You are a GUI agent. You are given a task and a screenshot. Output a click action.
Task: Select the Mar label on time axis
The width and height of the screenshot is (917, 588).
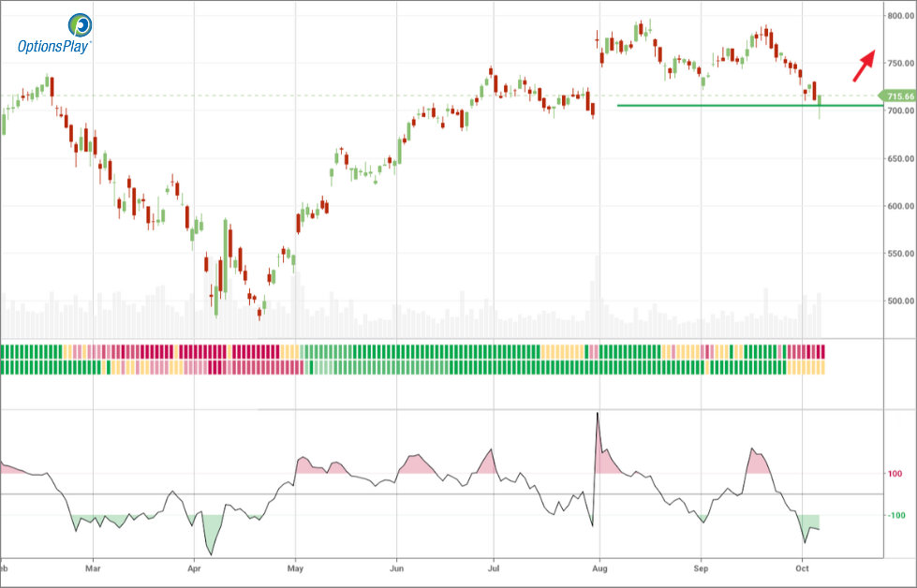[92, 567]
